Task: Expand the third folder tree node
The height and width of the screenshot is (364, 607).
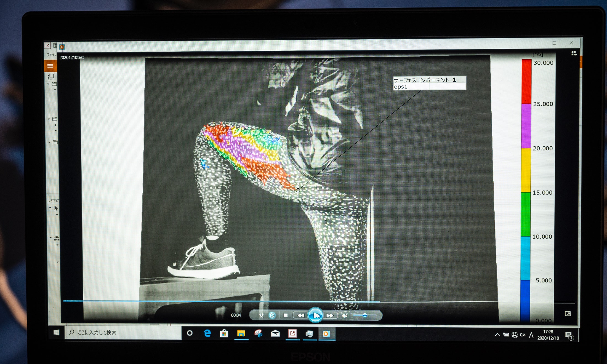Action: pyautogui.click(x=49, y=142)
